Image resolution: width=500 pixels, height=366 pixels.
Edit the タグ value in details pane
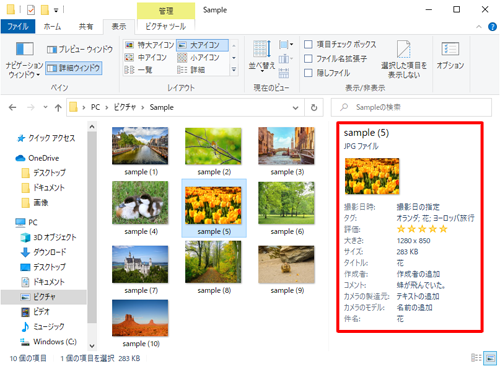coord(435,218)
